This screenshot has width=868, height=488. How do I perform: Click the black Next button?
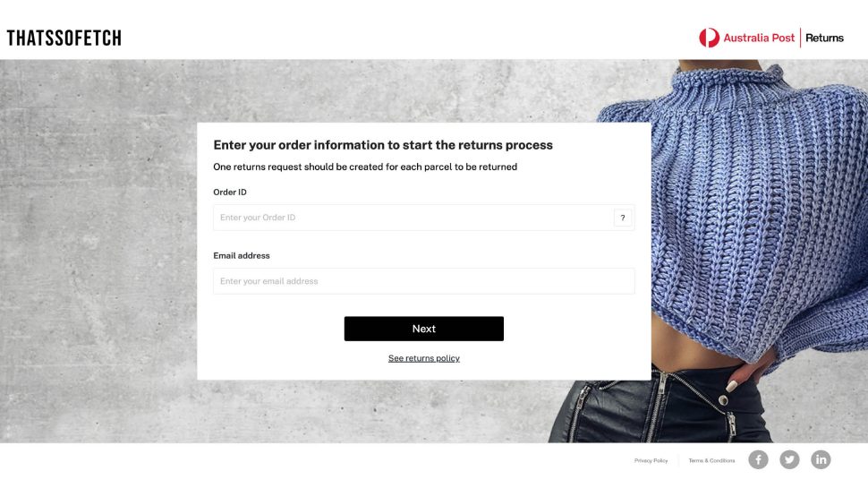pos(423,329)
